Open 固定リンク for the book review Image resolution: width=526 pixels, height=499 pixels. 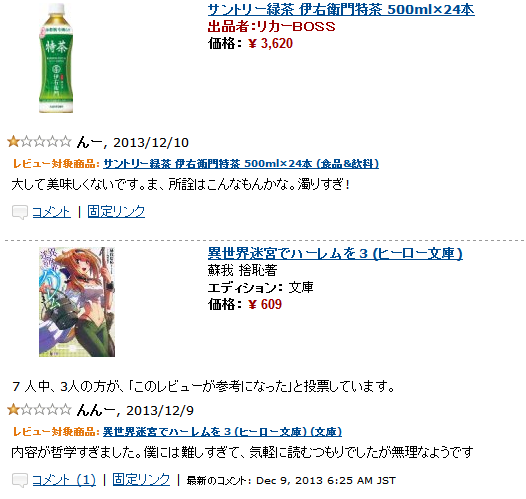pos(141,480)
